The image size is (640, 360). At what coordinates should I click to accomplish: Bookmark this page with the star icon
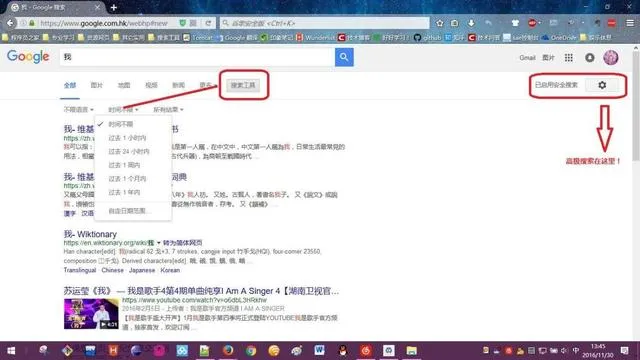pos(440,23)
